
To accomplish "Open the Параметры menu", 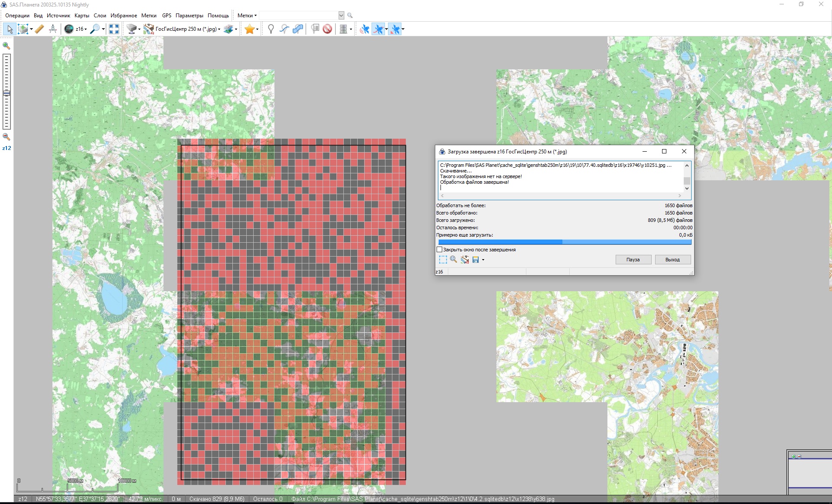I will [x=189, y=16].
